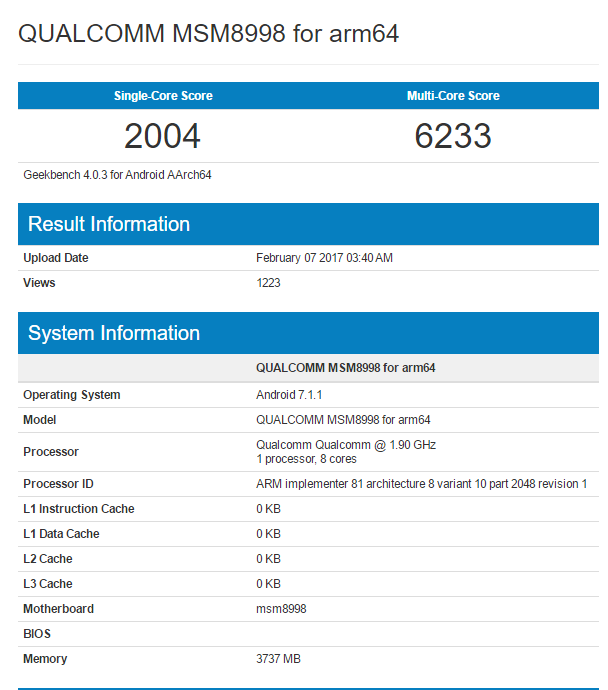The width and height of the screenshot is (608, 690).
Task: Select the memory value 3737 MB
Action: click(x=278, y=659)
